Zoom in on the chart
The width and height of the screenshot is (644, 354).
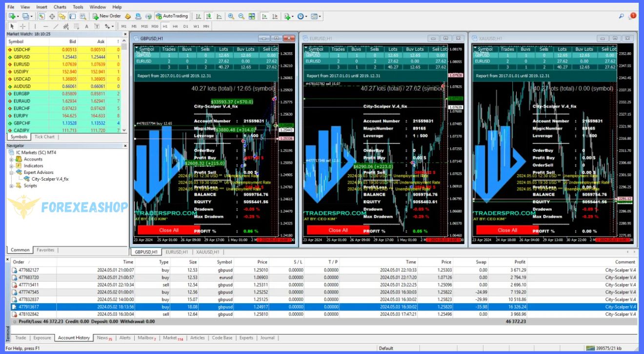[231, 16]
